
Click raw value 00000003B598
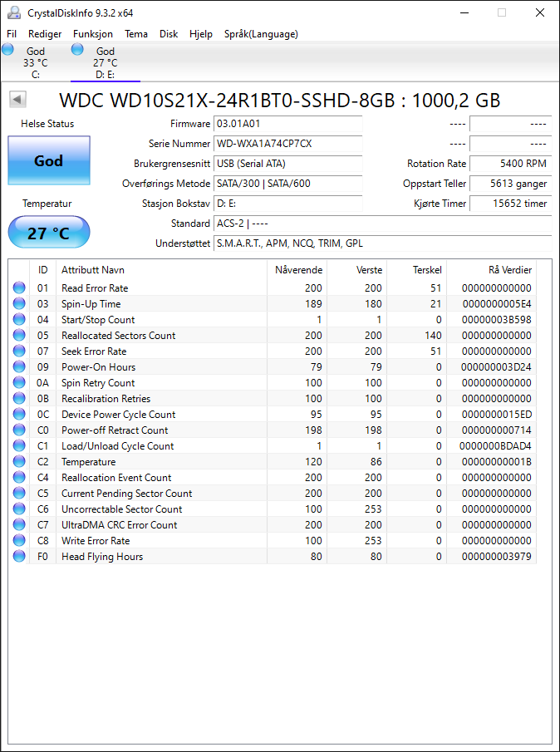(x=497, y=319)
